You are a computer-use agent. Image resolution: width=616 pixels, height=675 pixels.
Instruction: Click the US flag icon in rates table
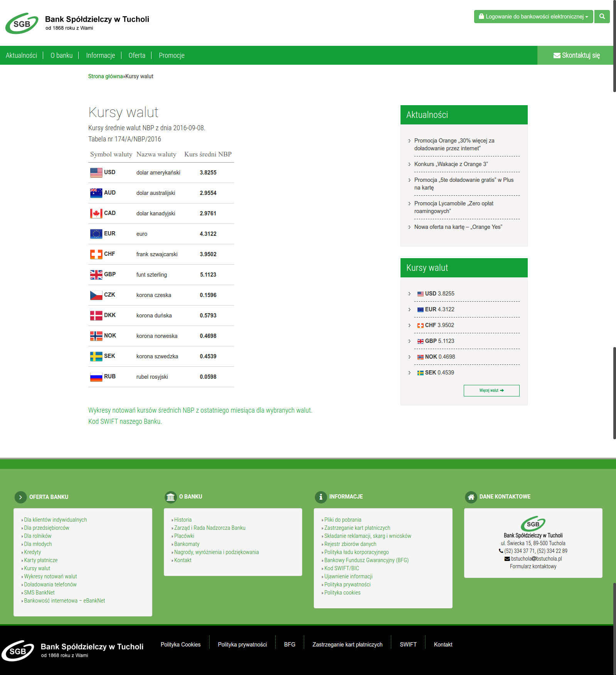click(x=96, y=173)
